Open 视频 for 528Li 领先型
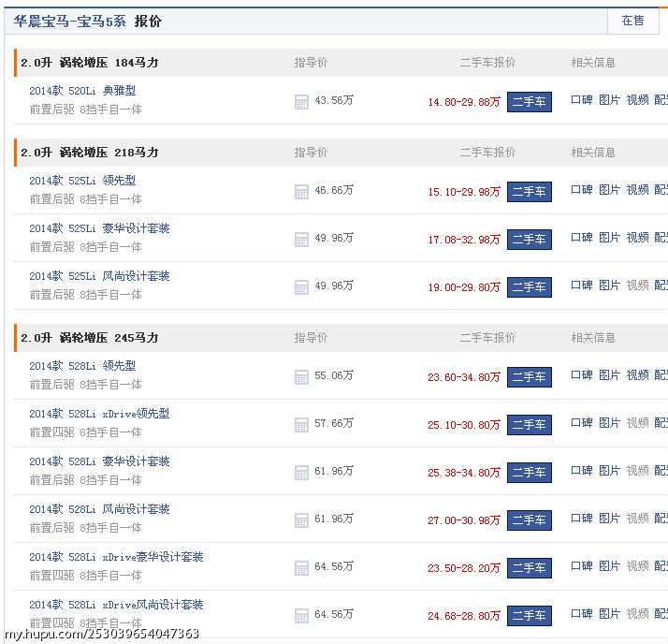Image resolution: width=668 pixels, height=644 pixels. 637,375
